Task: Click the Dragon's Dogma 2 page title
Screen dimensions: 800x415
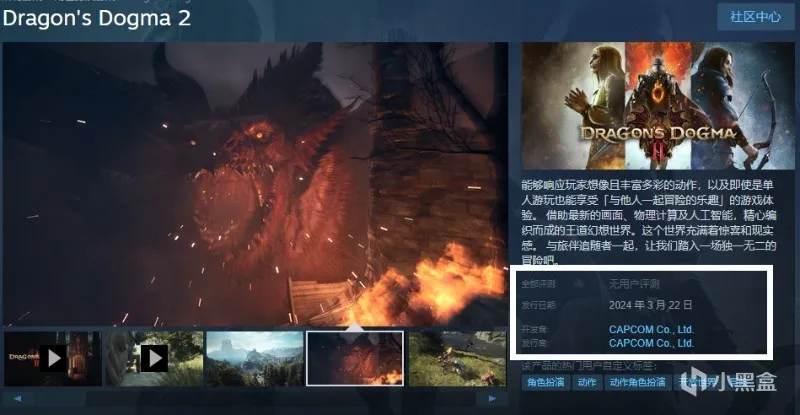Action: [x=96, y=18]
